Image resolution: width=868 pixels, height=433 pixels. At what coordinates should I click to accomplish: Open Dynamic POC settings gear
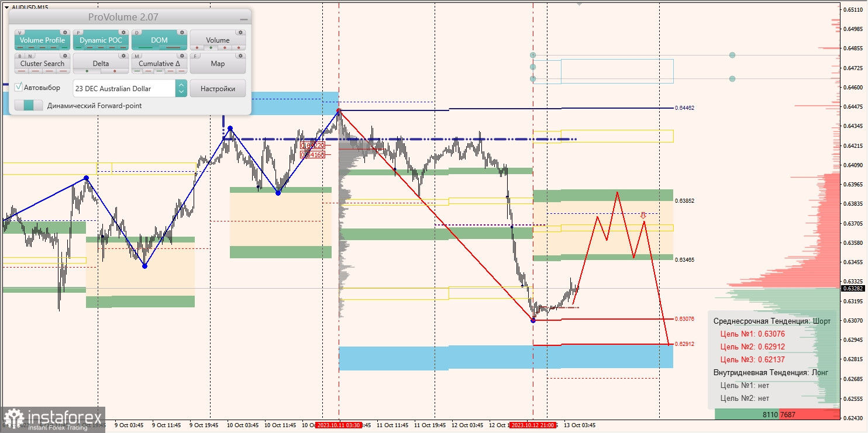[123, 33]
